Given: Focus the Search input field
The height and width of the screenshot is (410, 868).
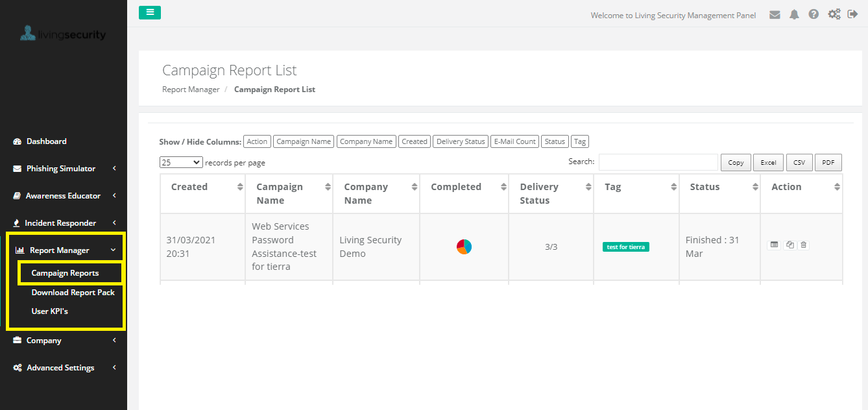Looking at the screenshot, I should click(658, 162).
